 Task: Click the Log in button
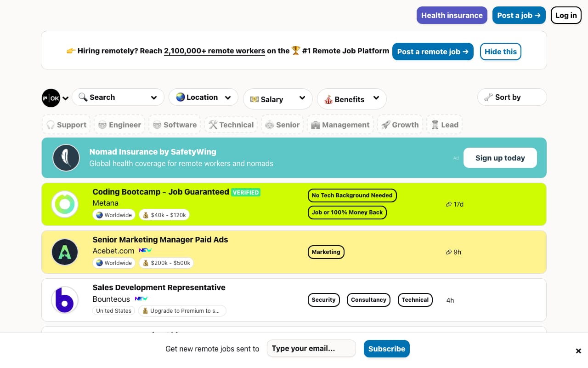pyautogui.click(x=565, y=15)
